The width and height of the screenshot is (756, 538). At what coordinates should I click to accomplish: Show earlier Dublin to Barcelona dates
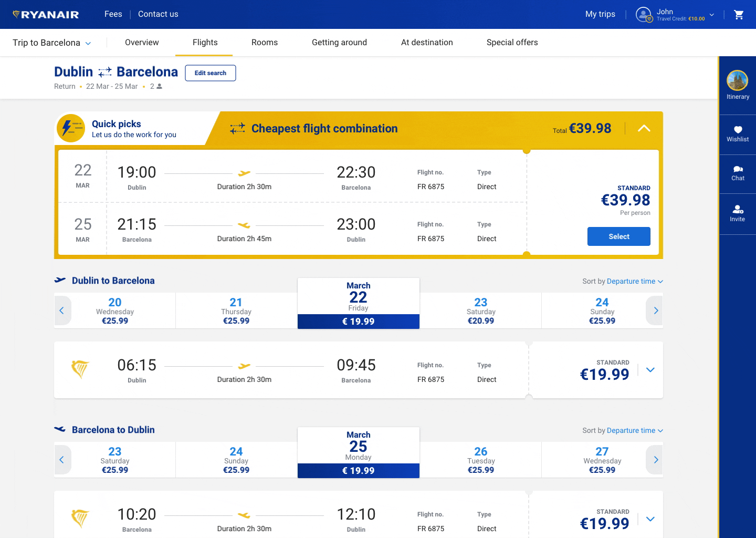(x=62, y=311)
